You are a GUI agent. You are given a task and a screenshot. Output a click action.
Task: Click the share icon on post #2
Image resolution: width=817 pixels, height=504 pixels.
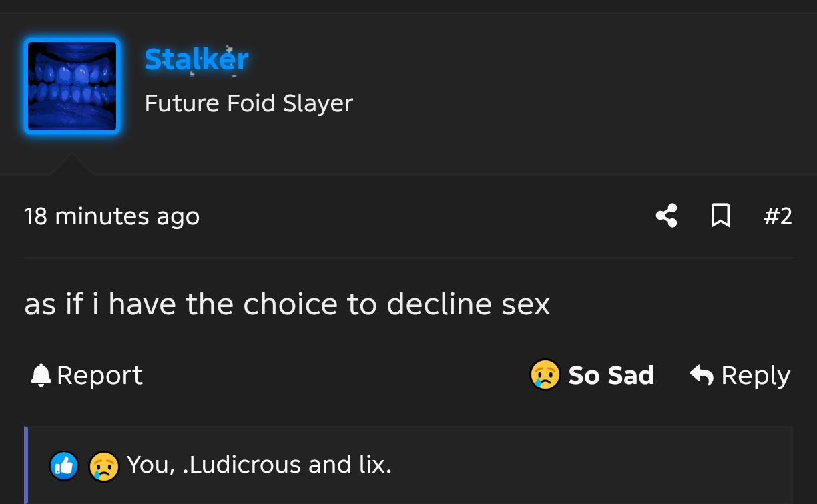(666, 216)
